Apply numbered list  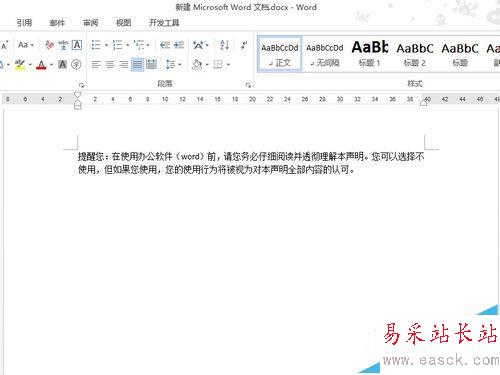[x=117, y=45]
